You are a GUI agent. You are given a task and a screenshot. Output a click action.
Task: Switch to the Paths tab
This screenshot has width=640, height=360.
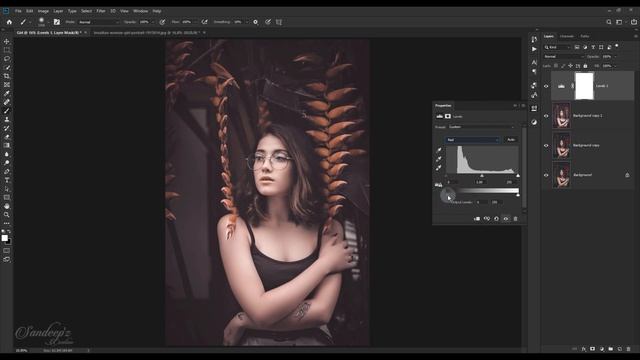point(585,36)
